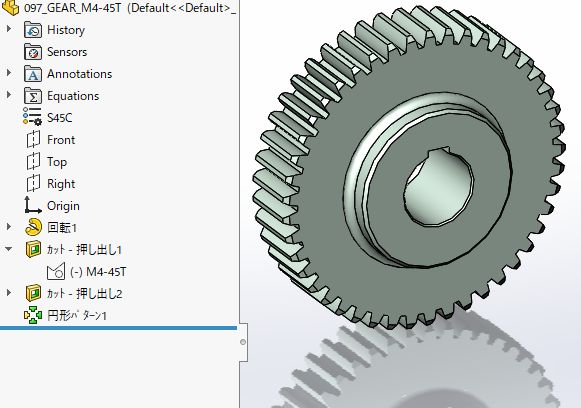This screenshot has width=581, height=408.
Task: Click the Annotations folder icon
Action: (33, 74)
